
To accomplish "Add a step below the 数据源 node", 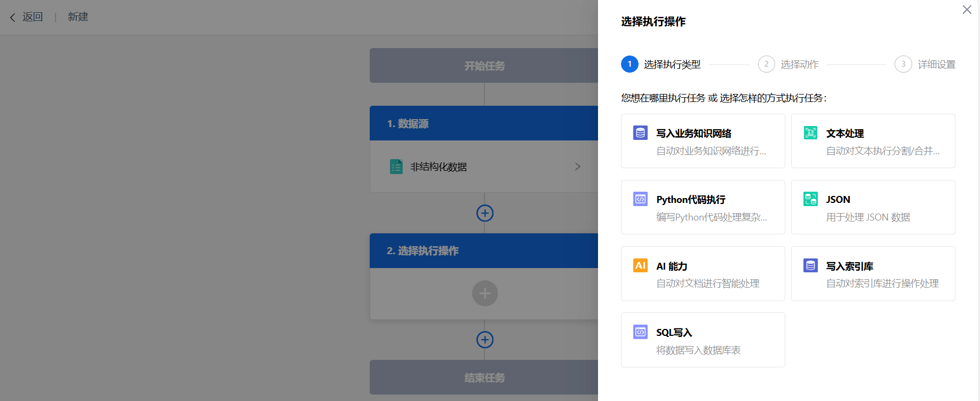I will click(484, 213).
